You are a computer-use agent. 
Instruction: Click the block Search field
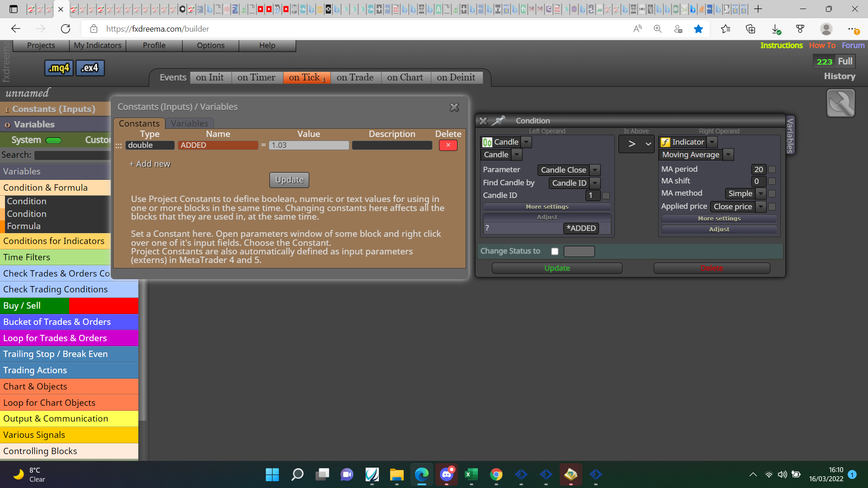pos(72,155)
